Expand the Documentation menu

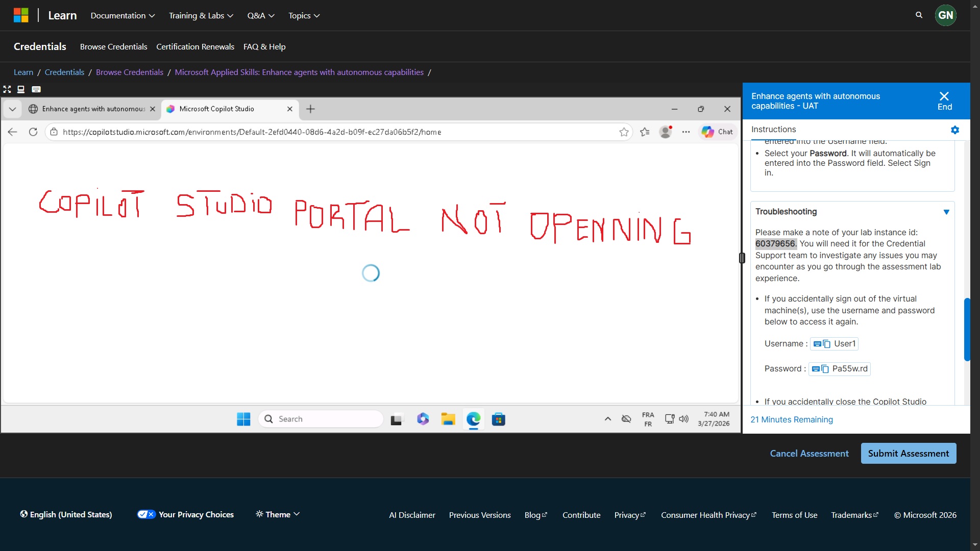(122, 16)
